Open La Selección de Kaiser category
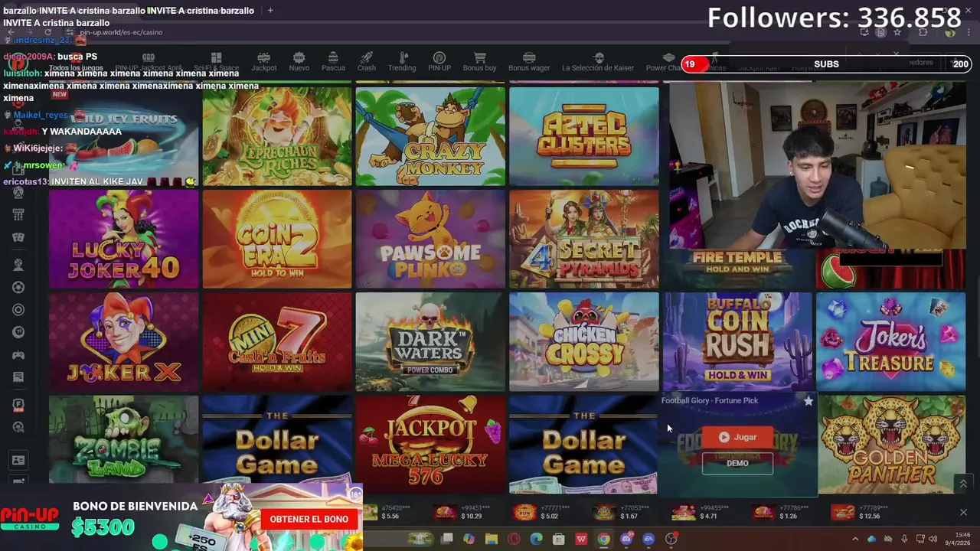The width and height of the screenshot is (980, 551). click(x=598, y=62)
